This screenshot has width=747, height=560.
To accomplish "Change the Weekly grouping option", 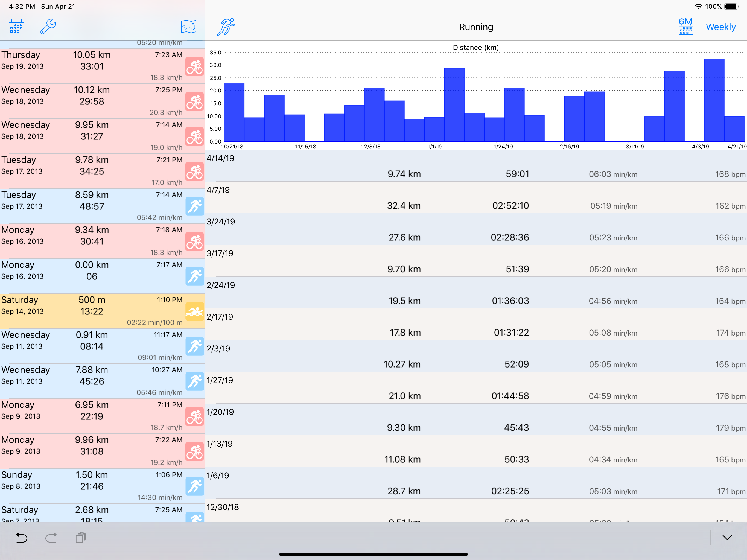I will [721, 27].
